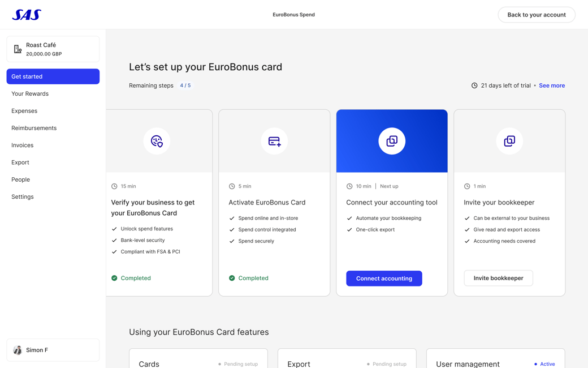Click the Activate EuroBonus Card icon
Screen dimensions: 588x368
pos(274,141)
